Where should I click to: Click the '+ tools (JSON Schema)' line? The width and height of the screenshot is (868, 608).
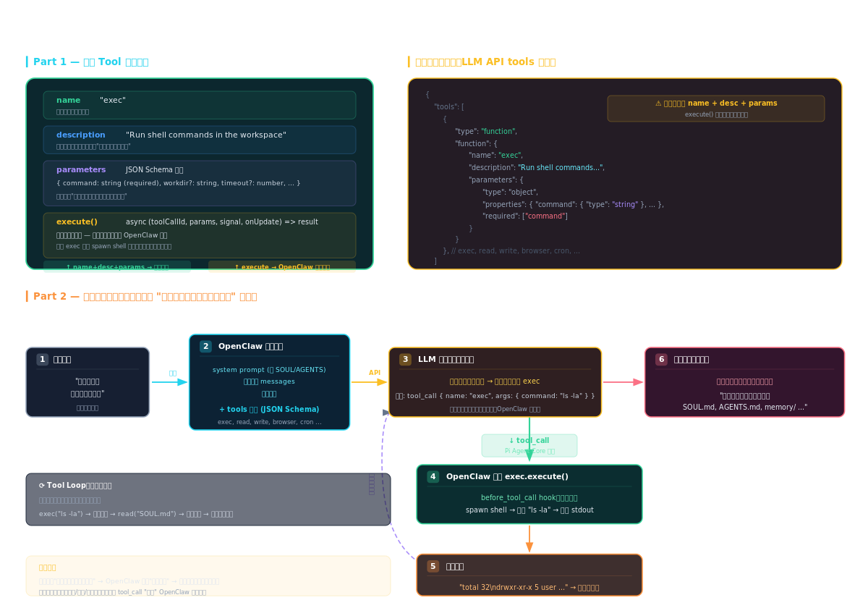coord(269,410)
